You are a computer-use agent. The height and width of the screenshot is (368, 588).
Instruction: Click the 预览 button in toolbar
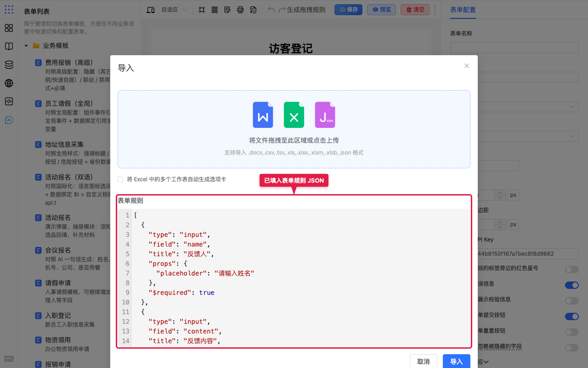click(381, 10)
